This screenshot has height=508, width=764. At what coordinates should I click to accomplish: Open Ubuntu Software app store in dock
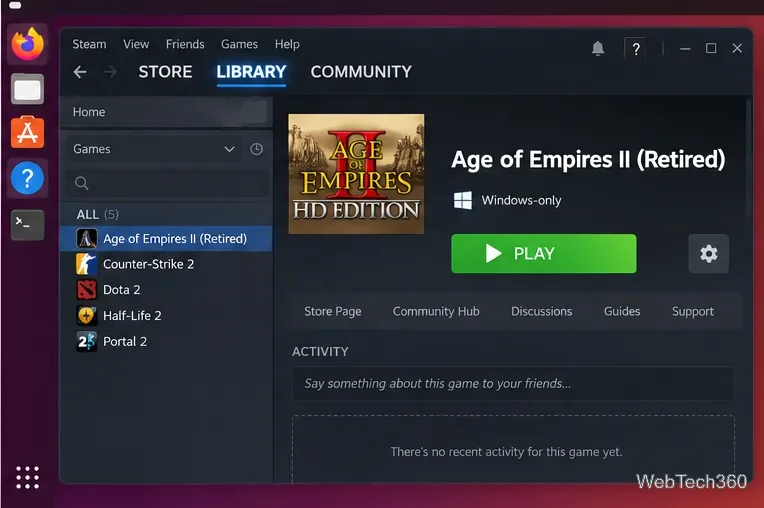(27, 132)
